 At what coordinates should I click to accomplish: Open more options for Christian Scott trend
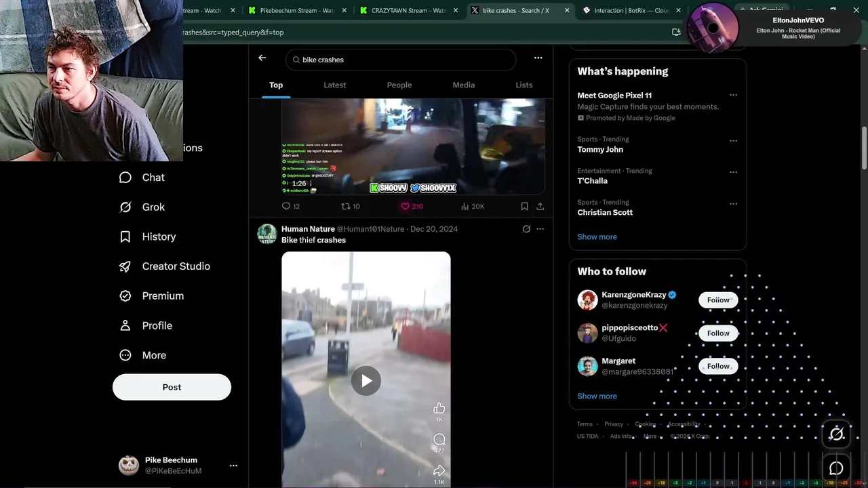(x=733, y=203)
